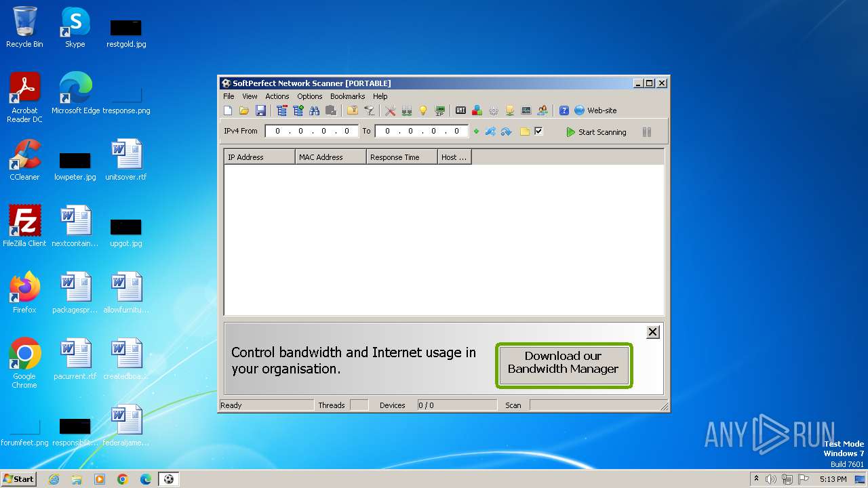Click the blue curved arrow refresh icon
868x488 pixels.
506,131
